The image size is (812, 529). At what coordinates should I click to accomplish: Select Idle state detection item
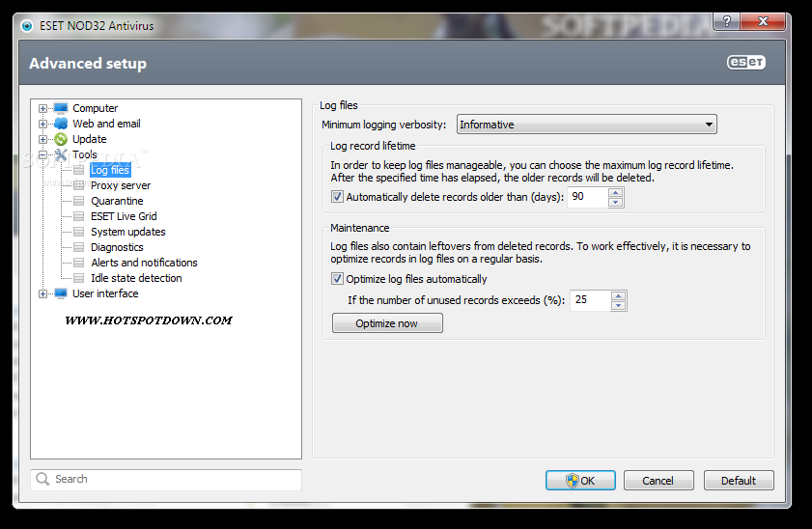tap(136, 278)
